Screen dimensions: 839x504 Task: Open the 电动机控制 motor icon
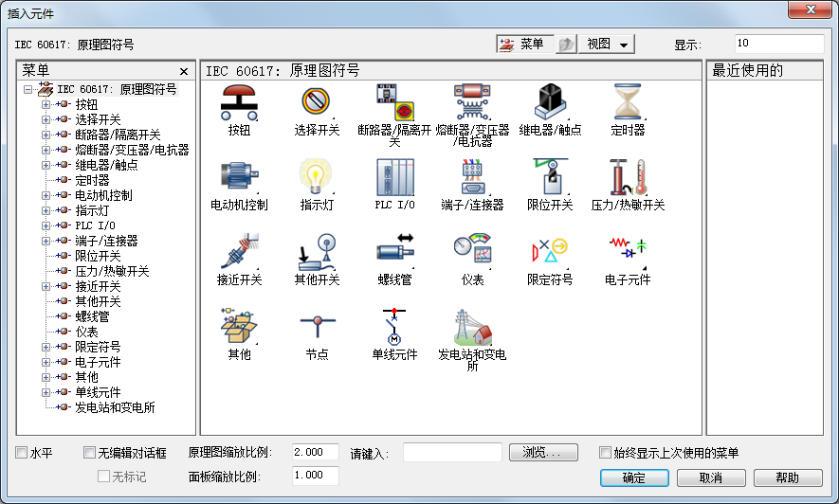239,177
